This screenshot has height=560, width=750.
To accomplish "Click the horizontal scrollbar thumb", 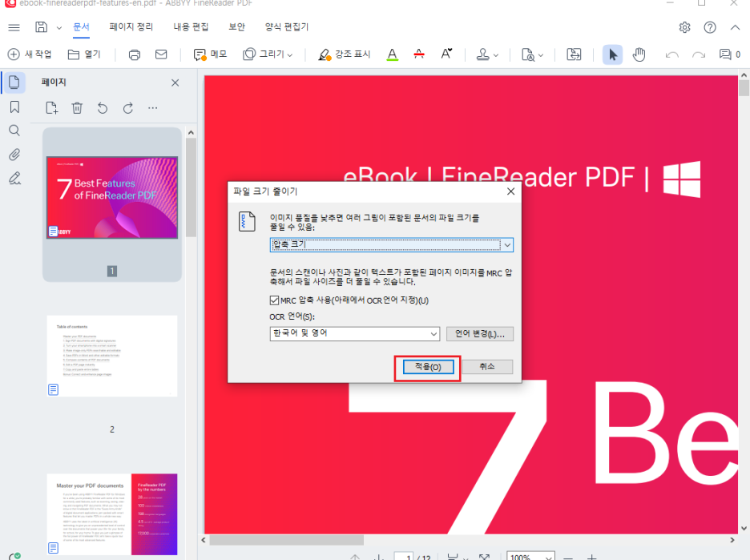I will [287, 540].
